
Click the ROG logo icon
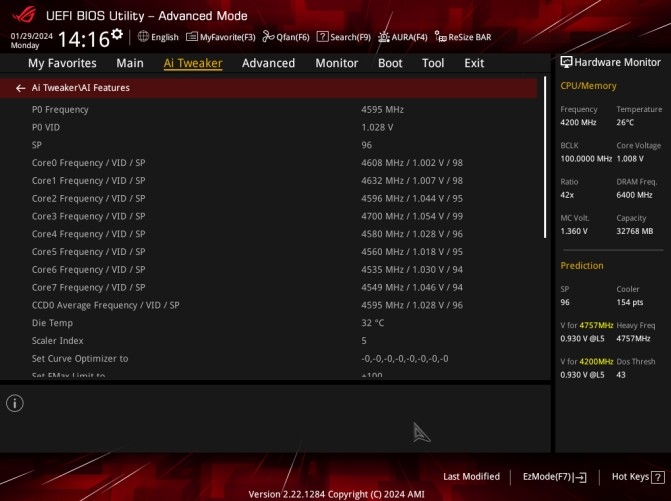click(24, 14)
